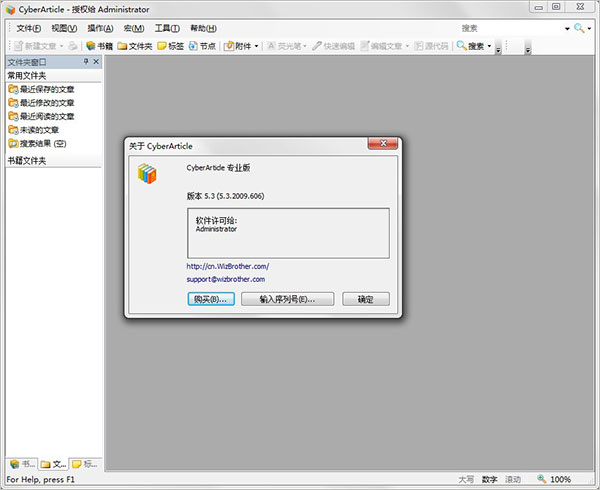Click the 搜索 search toolbar button
This screenshot has height=490, width=600.
click(471, 46)
